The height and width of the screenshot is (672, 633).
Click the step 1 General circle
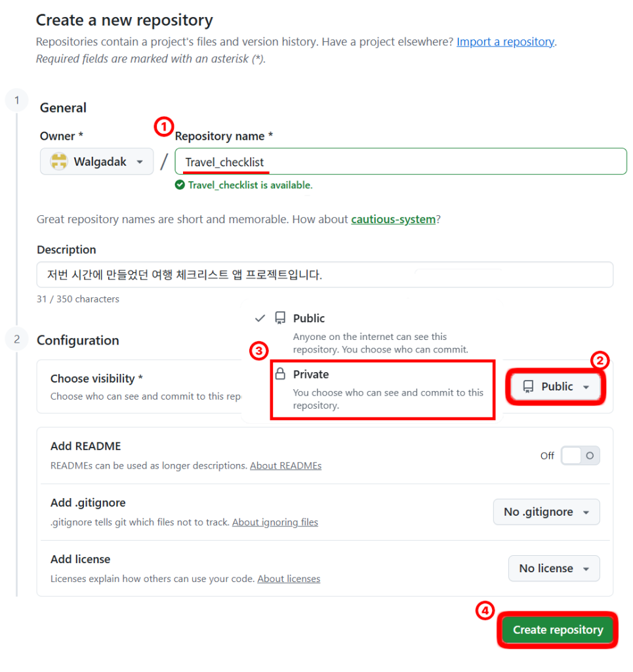coord(16,100)
